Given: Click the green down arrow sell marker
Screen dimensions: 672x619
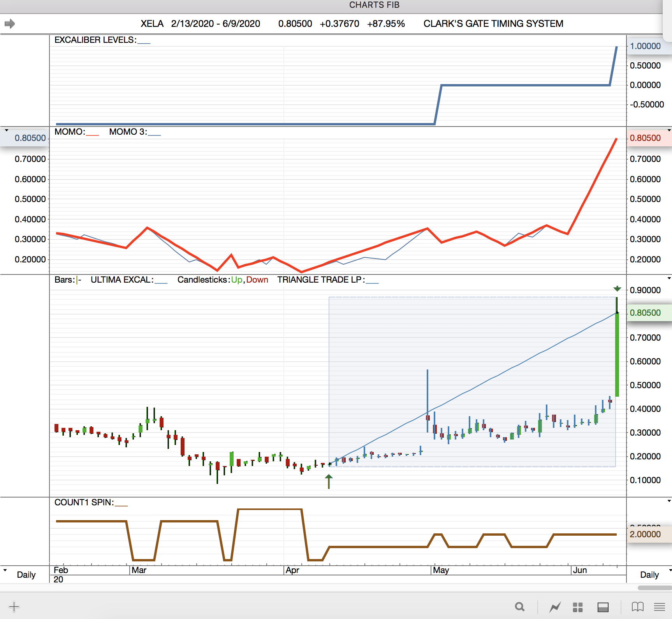Looking at the screenshot, I should click(617, 289).
